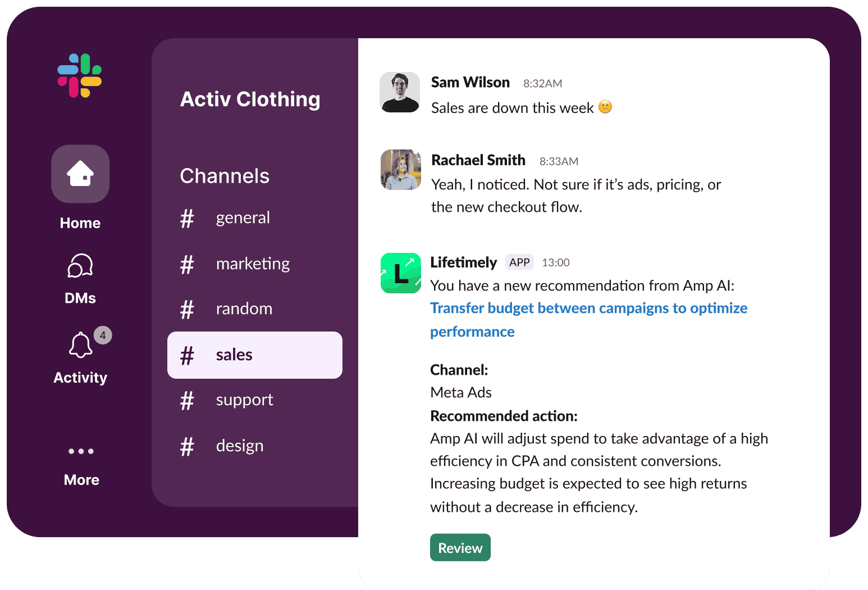The width and height of the screenshot is (868, 590).
Task: Open the Home view
Action: tap(80, 174)
